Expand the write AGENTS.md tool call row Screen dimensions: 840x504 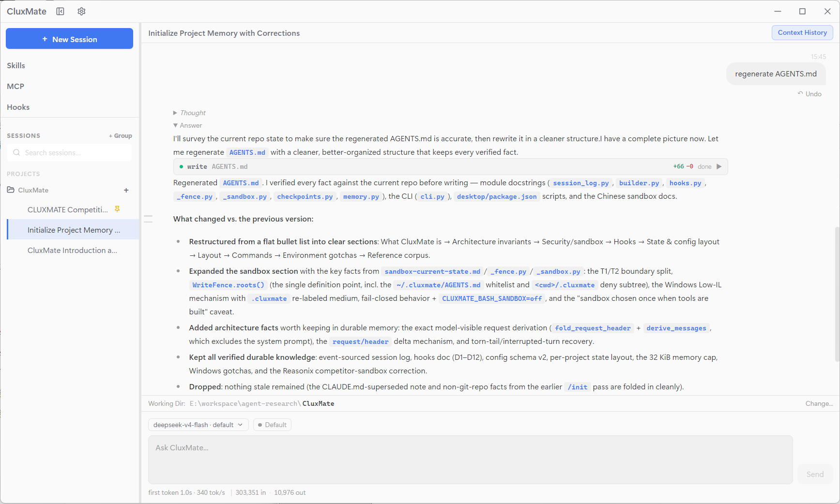pyautogui.click(x=450, y=166)
